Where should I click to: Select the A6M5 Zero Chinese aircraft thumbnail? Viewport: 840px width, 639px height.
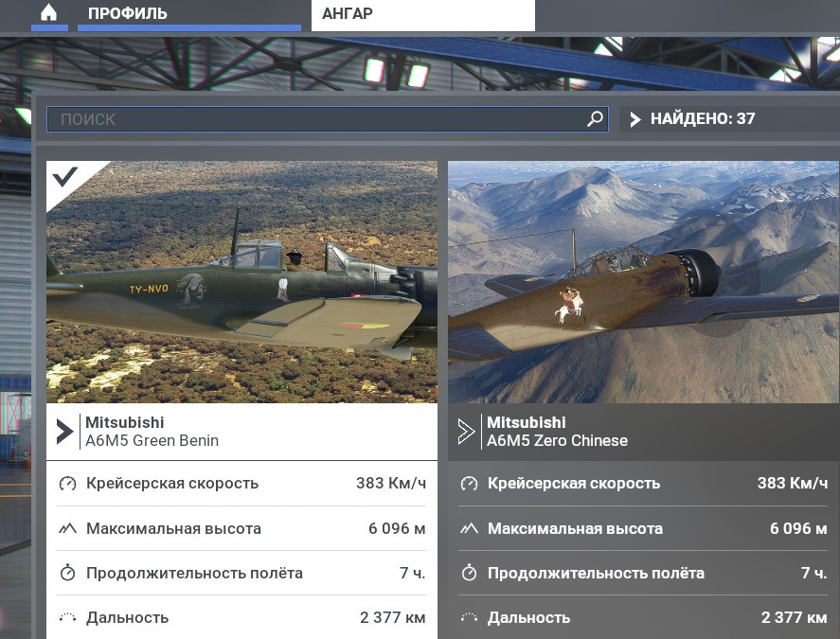(643, 282)
